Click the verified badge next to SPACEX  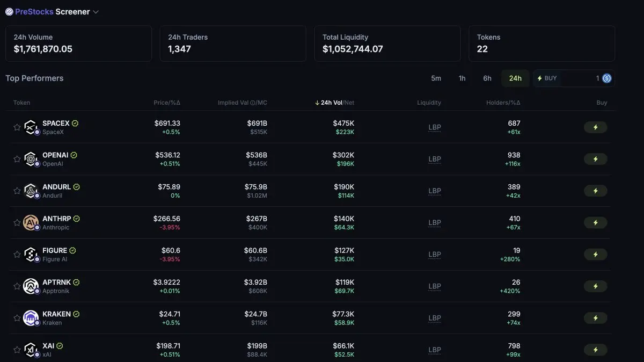[75, 124]
